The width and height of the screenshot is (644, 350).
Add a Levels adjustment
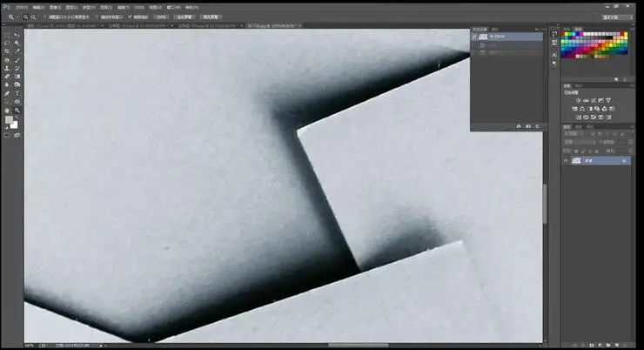click(x=586, y=101)
